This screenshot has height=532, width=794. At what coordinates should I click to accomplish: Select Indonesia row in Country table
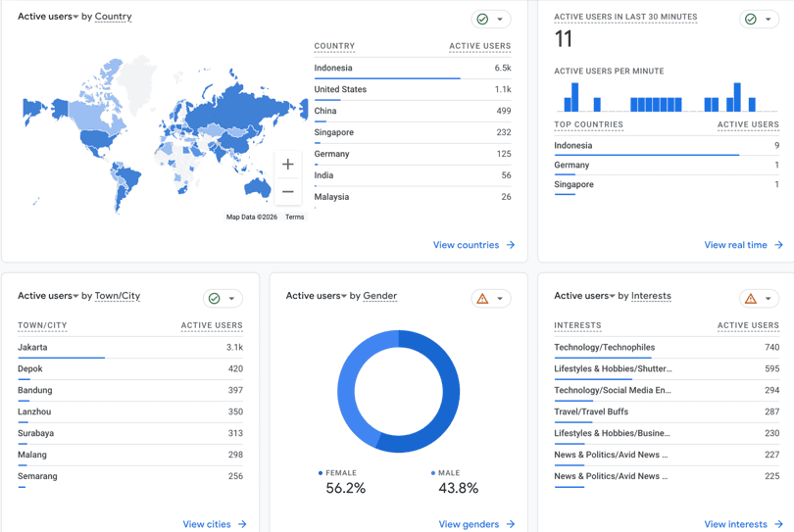[x=412, y=69]
